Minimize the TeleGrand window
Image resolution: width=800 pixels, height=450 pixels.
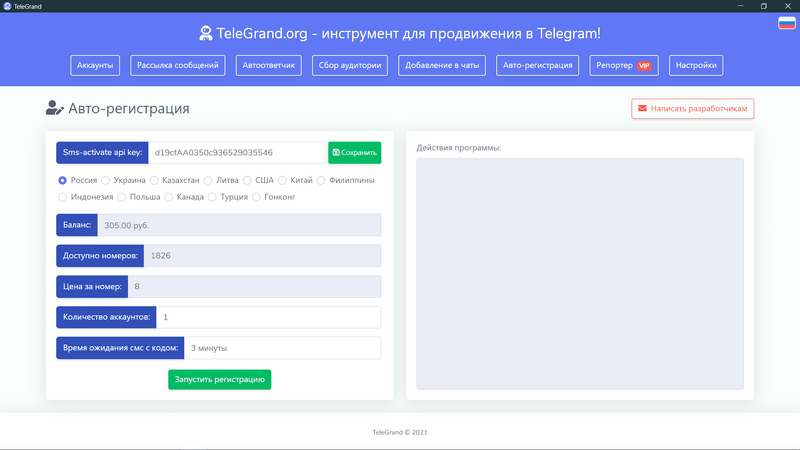740,6
